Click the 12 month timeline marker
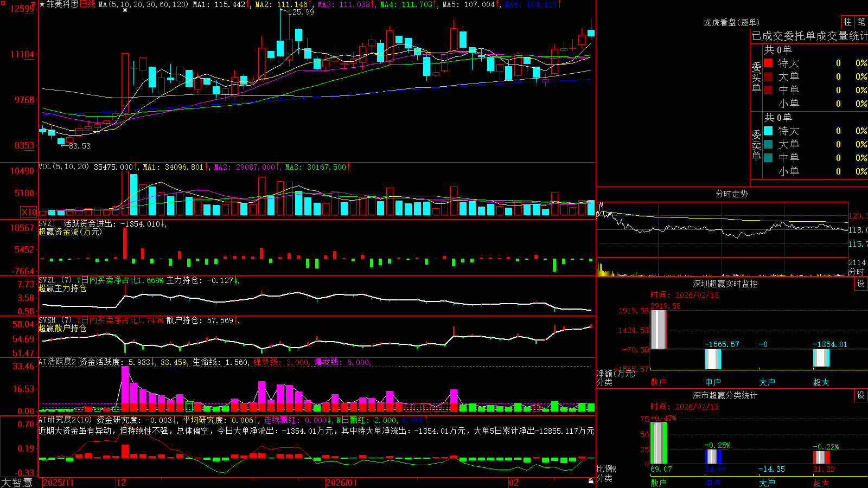 pyautogui.click(x=121, y=483)
